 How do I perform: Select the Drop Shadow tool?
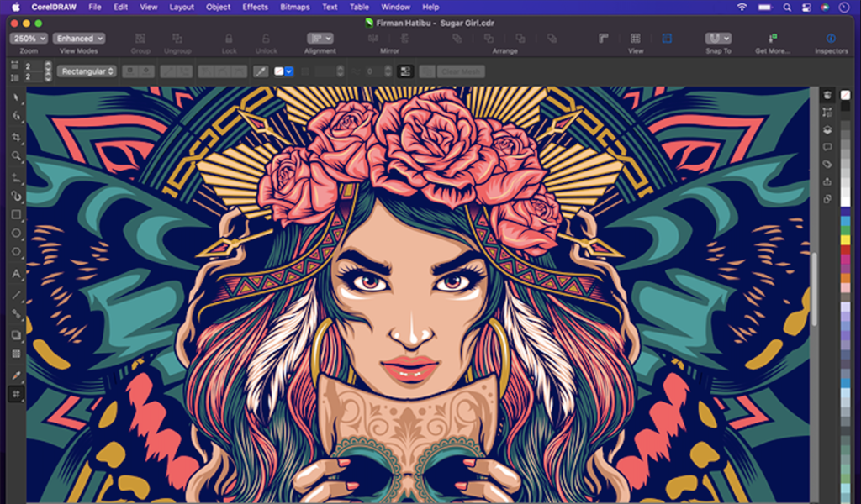[16, 335]
